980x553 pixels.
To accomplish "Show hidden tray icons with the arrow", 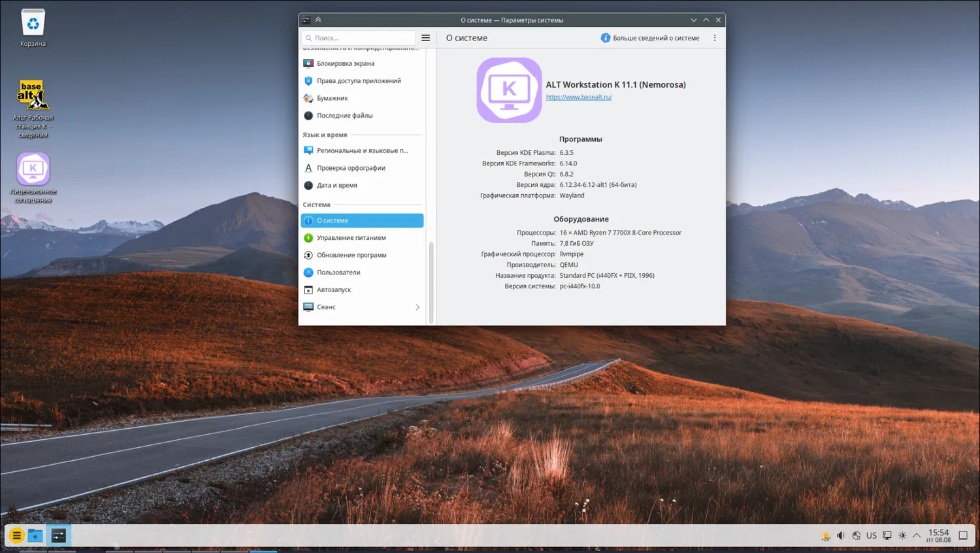I will point(917,535).
